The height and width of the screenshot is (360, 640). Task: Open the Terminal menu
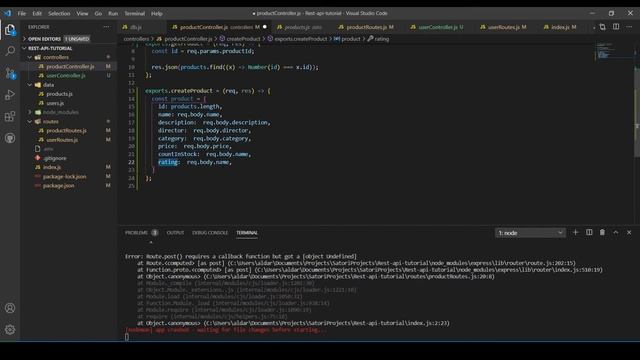[x=135, y=13]
